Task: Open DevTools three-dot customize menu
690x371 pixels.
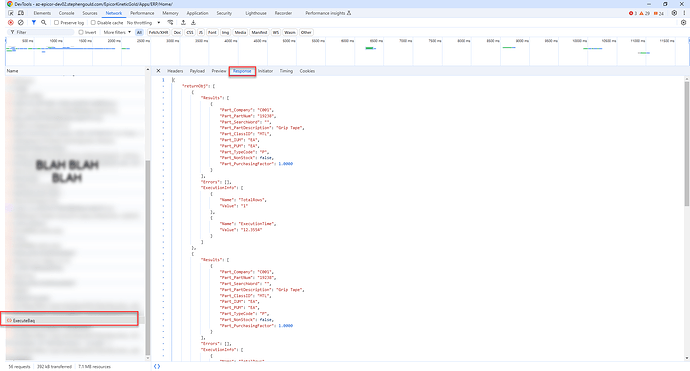Action: 684,13
